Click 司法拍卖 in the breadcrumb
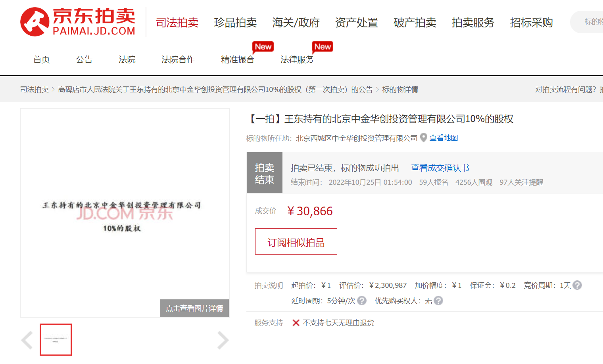The width and height of the screenshot is (603, 364). [x=35, y=90]
